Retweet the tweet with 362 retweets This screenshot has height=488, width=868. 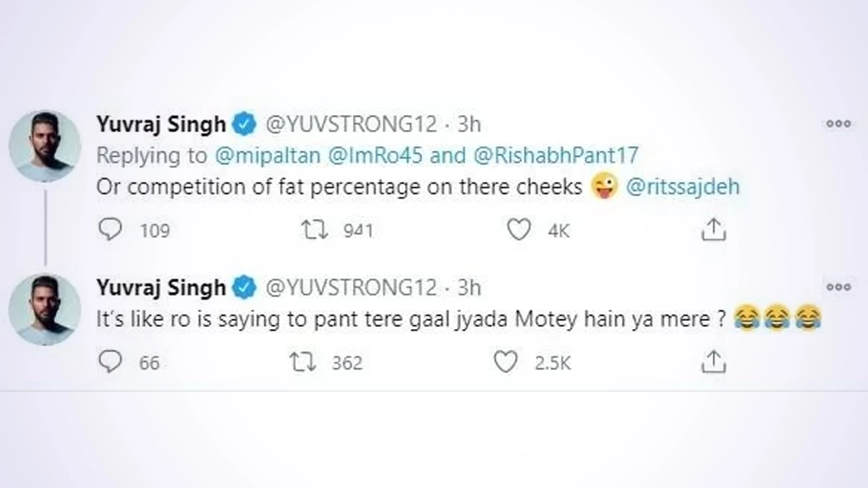(301, 362)
